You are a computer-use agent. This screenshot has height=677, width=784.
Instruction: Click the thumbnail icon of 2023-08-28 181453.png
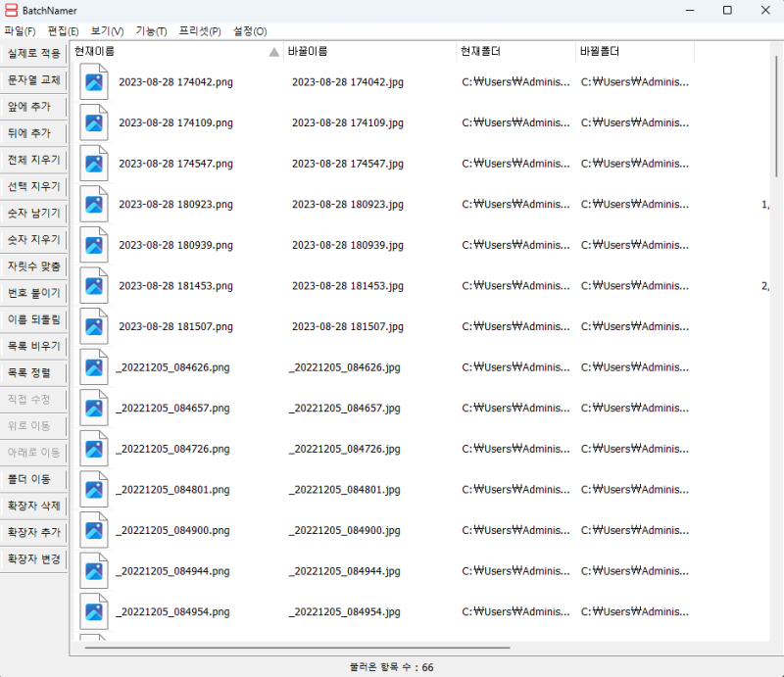tap(93, 285)
